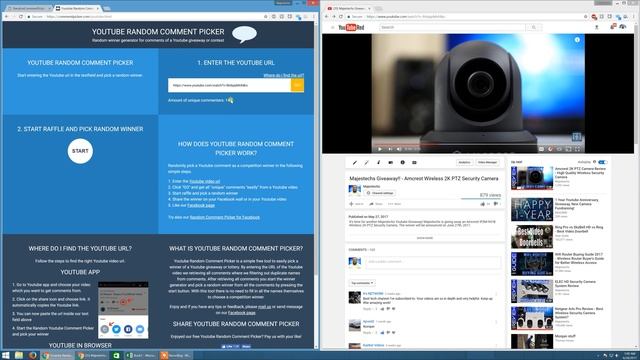
Task: Click the speech bubble logo in the Comment Picker header
Action: point(244,35)
